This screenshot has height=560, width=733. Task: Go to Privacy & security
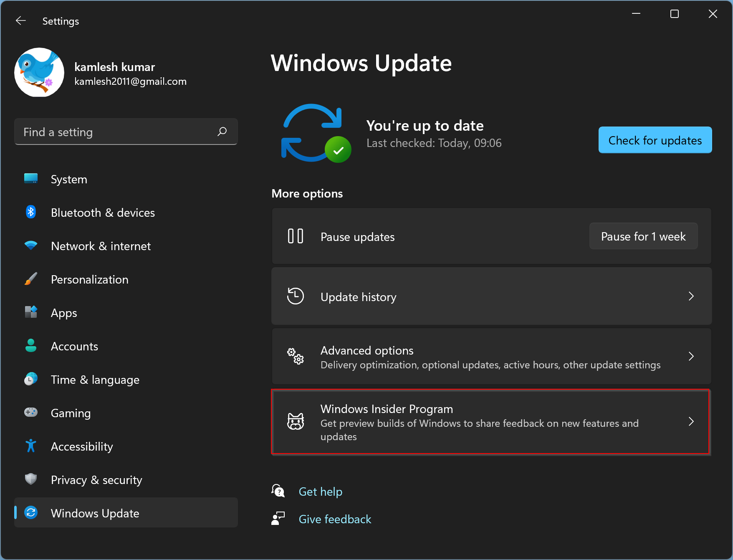126,480
